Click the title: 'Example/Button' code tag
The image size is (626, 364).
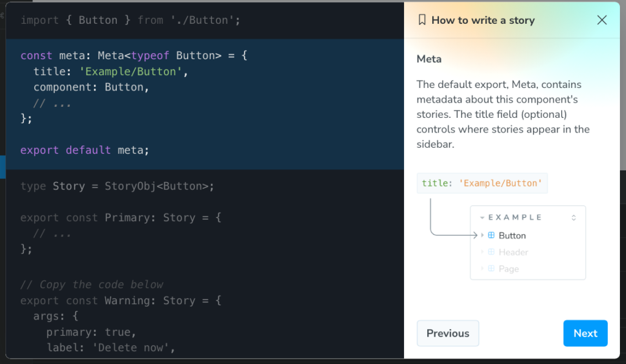click(x=482, y=183)
